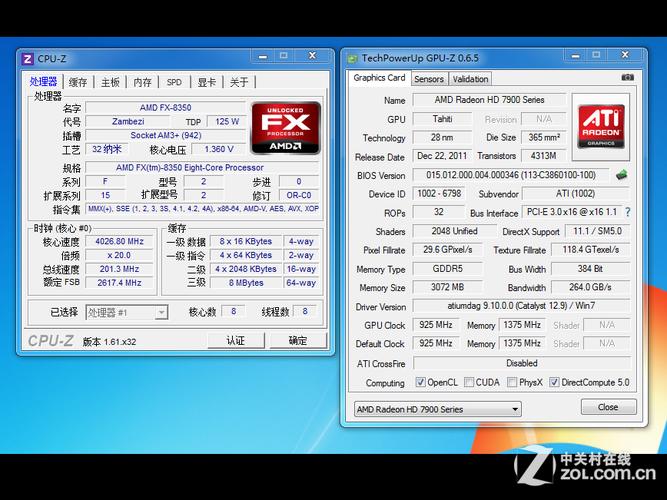Image resolution: width=667 pixels, height=500 pixels.
Task: Click the 1.360 V core voltage value
Action: (x=219, y=149)
